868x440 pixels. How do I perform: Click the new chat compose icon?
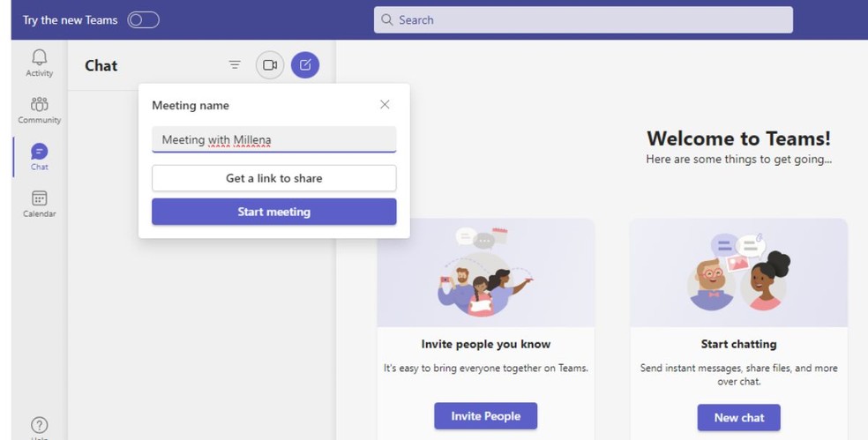pyautogui.click(x=305, y=65)
